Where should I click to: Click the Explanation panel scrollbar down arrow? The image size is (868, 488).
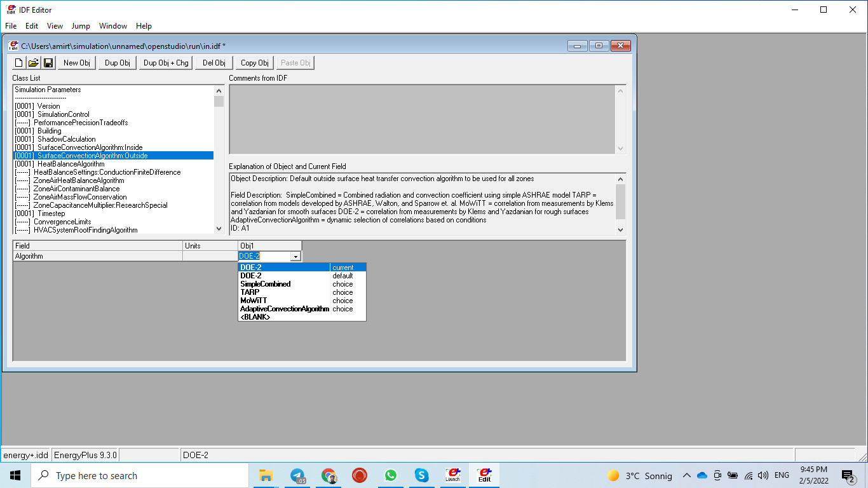tap(621, 229)
